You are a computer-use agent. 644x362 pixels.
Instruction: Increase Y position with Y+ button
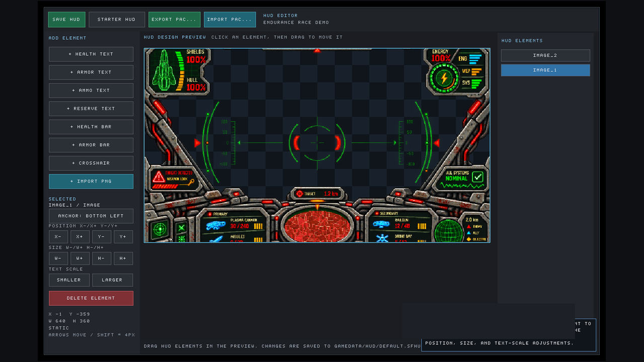[x=123, y=237]
